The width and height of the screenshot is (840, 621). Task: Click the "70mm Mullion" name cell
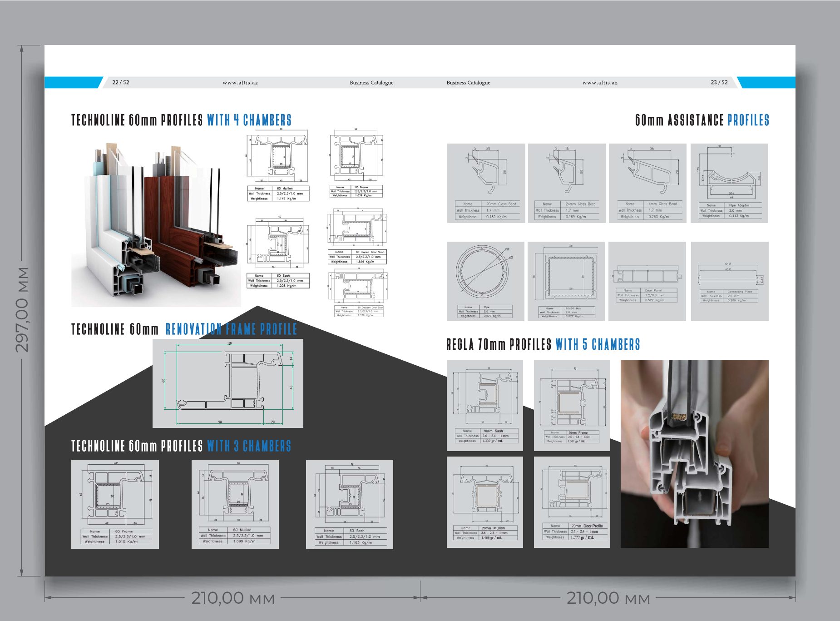tap(493, 528)
